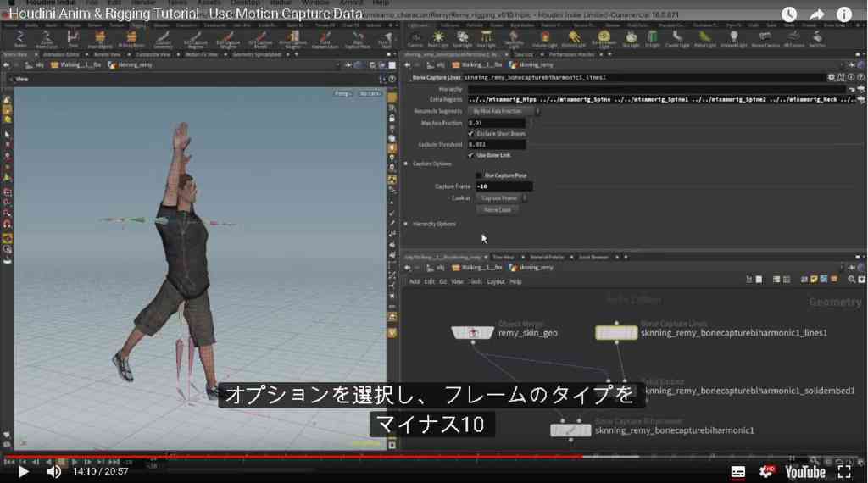Select the Capture Geometry shelf tool

[x=164, y=39]
